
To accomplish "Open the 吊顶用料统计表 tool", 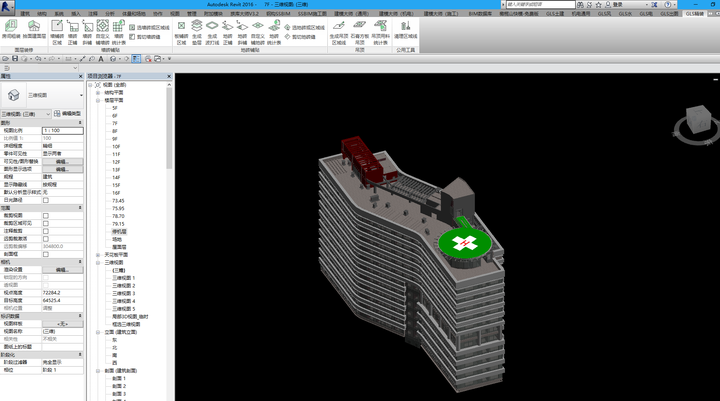I will pyautogui.click(x=380, y=32).
